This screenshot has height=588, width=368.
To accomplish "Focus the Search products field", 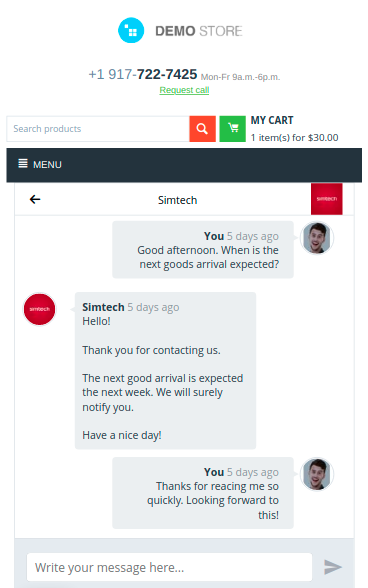I will click(x=98, y=129).
